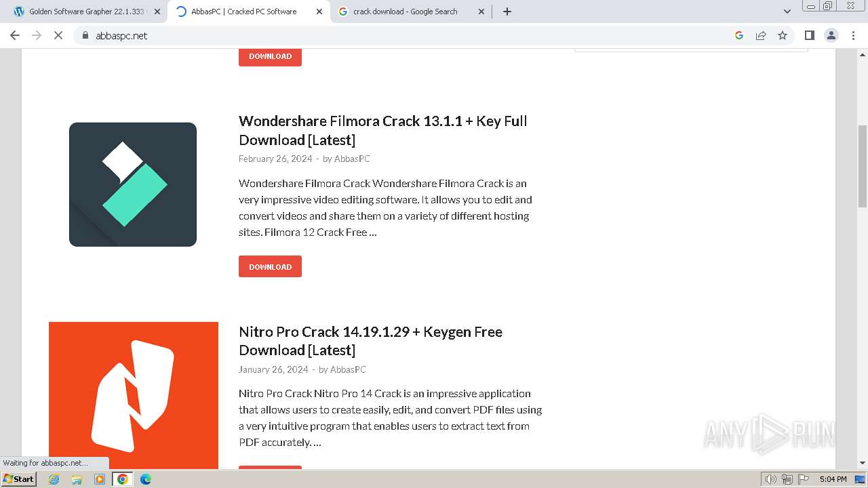This screenshot has height=488, width=868.
Task: Close the crack download Google Search tab
Action: (481, 12)
